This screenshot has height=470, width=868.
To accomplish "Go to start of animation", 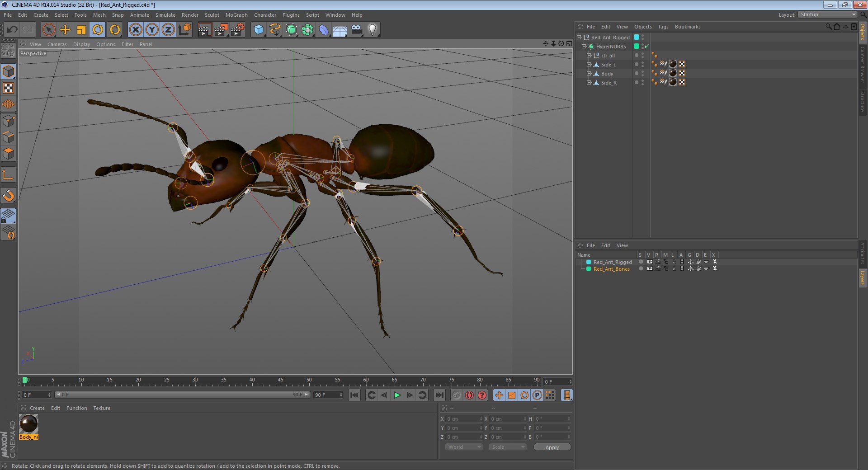I will point(354,395).
